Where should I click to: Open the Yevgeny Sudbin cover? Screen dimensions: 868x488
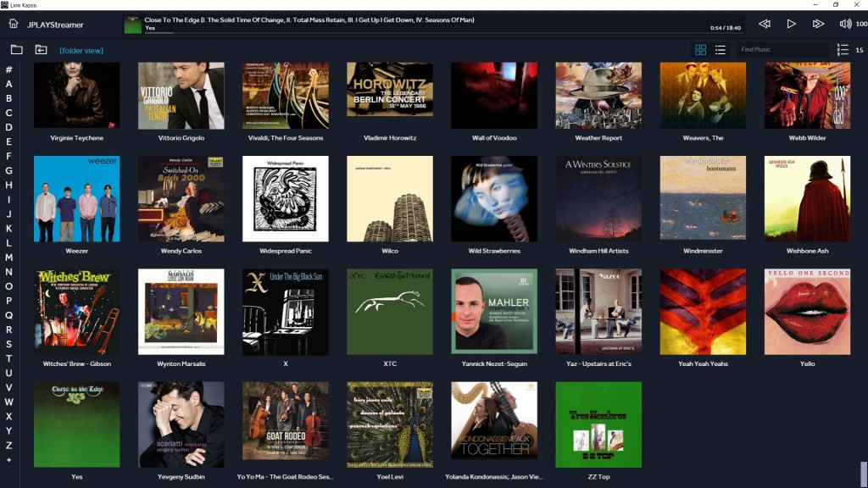pos(181,424)
